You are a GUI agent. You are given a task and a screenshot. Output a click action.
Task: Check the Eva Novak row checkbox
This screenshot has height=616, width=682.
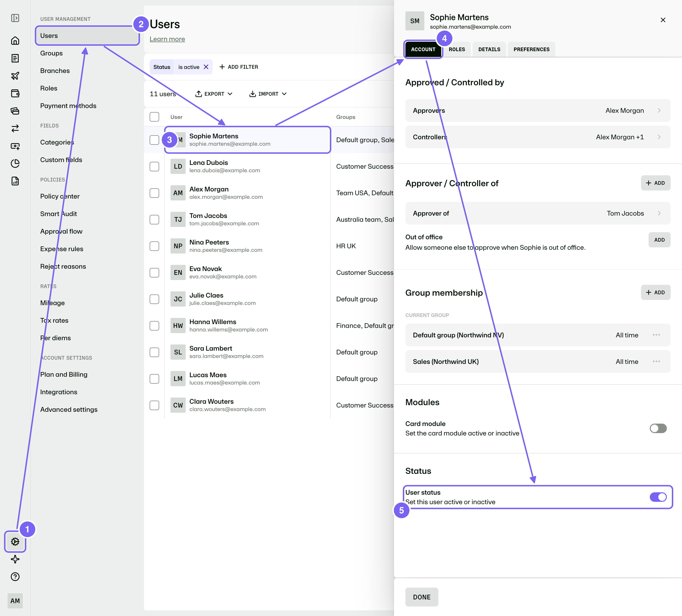coord(154,272)
